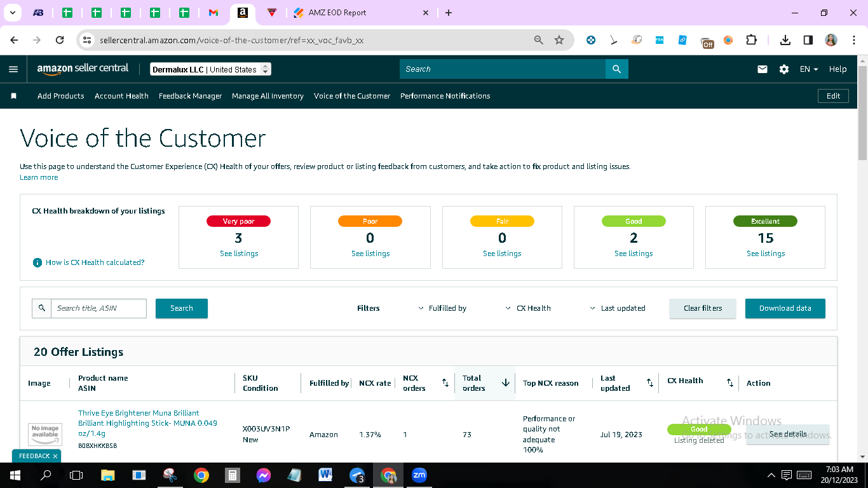Toggle the Chrome side panel icon
The height and width of the screenshot is (488, 868).
tap(808, 40)
